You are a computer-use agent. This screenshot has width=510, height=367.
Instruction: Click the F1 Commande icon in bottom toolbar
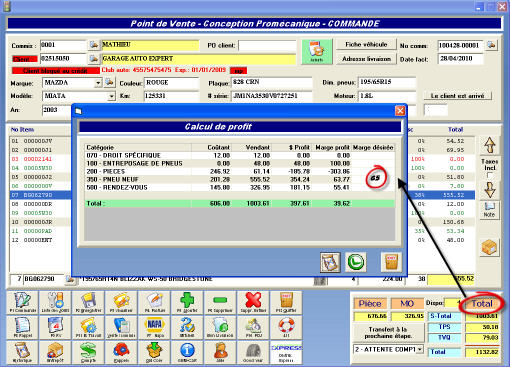(x=22, y=302)
